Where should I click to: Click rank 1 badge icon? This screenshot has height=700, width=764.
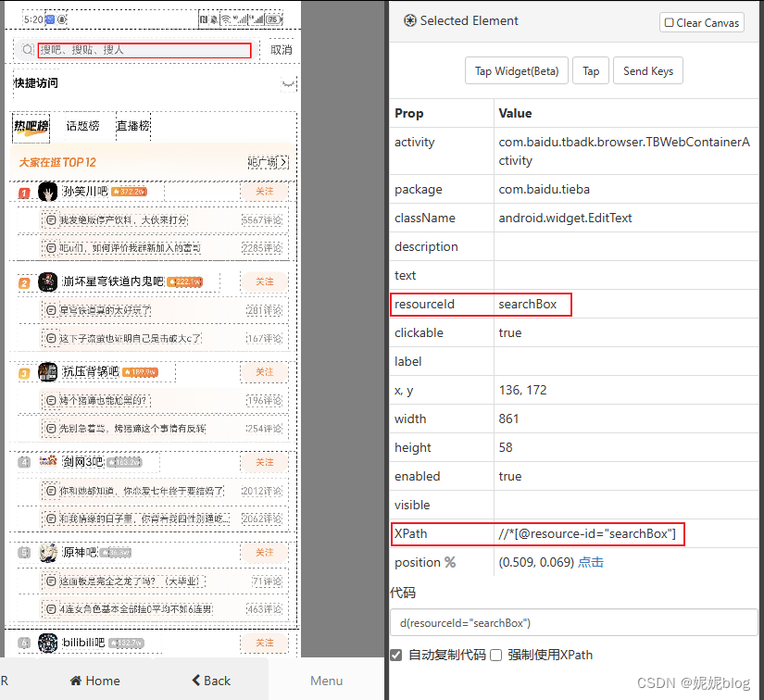(x=24, y=193)
